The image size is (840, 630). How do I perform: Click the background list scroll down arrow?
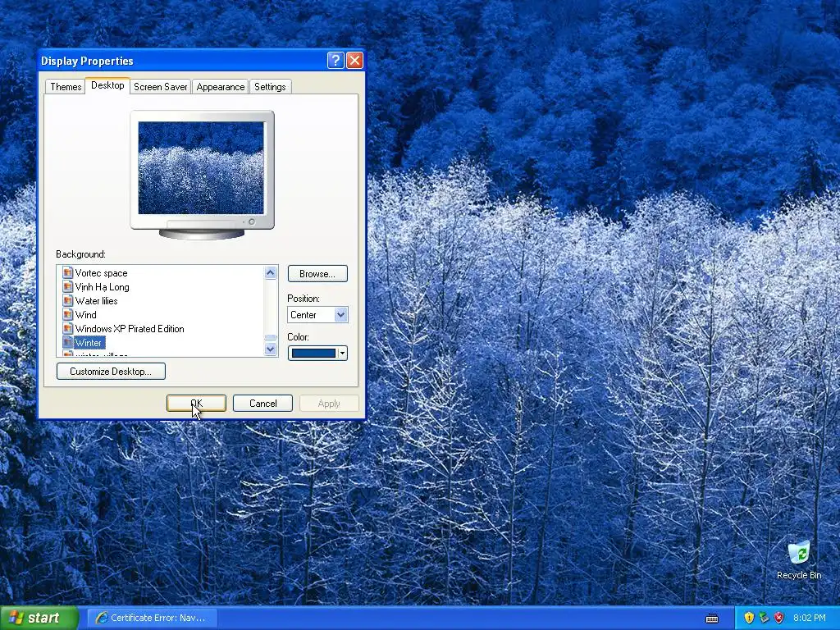tap(271, 349)
